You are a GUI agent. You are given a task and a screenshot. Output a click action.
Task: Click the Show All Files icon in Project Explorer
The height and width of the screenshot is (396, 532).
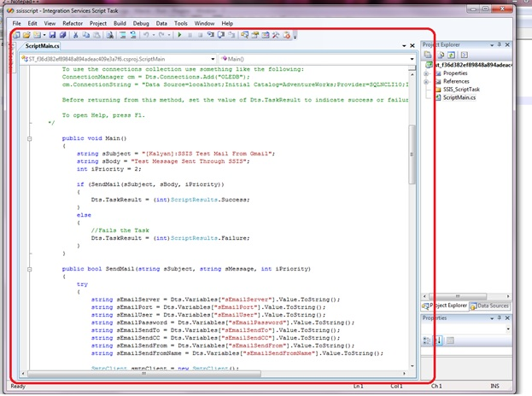pos(441,55)
